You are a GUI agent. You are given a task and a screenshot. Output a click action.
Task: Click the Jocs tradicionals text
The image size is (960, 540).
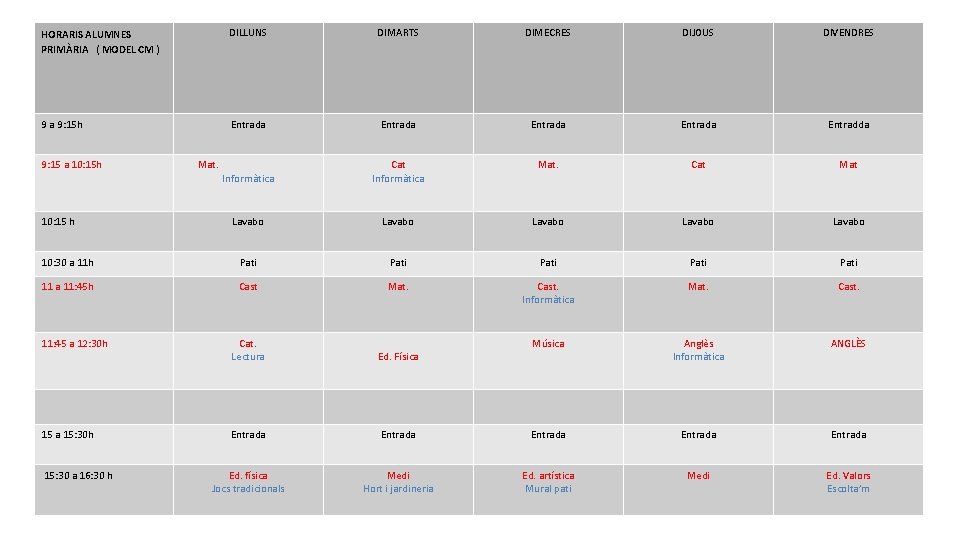(248, 489)
